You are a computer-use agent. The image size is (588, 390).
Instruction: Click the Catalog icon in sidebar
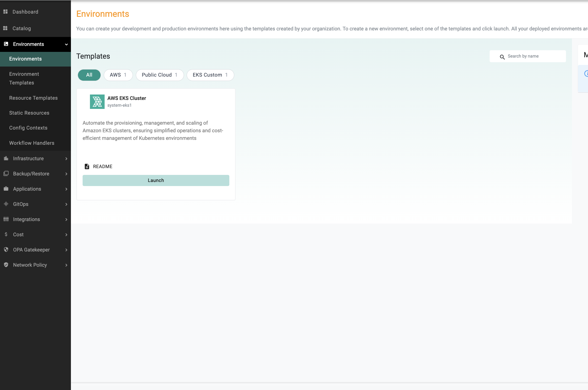pyautogui.click(x=6, y=28)
